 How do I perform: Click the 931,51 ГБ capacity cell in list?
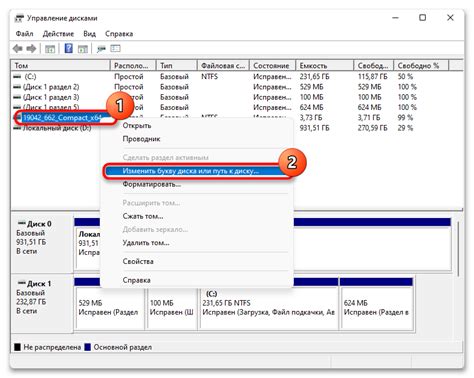[x=314, y=128]
